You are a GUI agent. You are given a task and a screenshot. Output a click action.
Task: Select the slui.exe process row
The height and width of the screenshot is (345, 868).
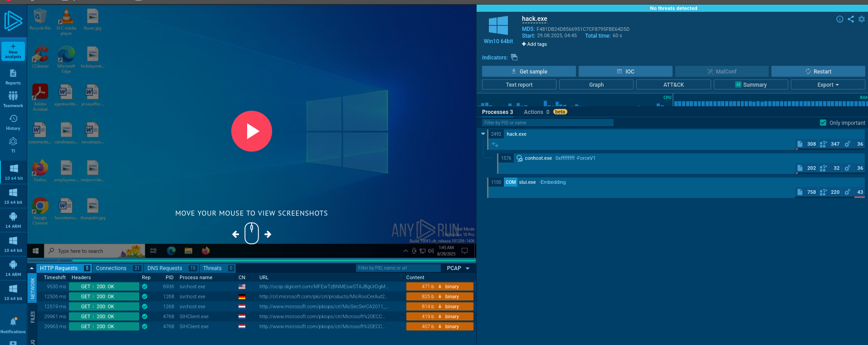point(676,187)
